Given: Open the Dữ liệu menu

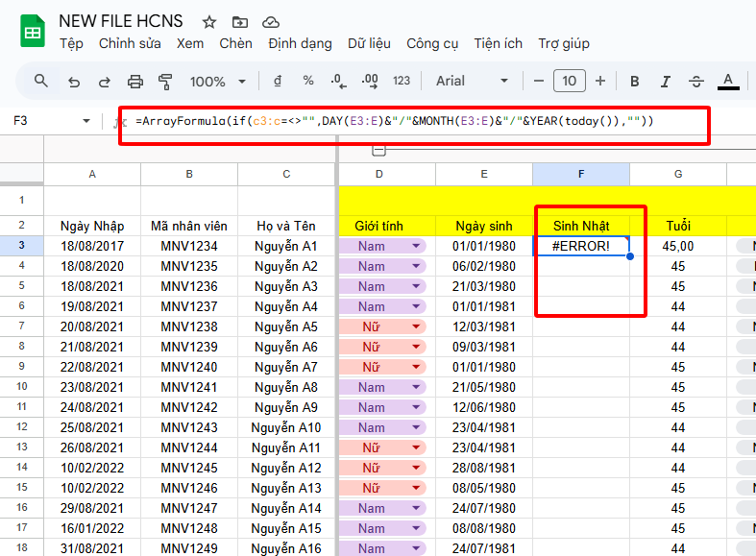Looking at the screenshot, I should point(369,43).
